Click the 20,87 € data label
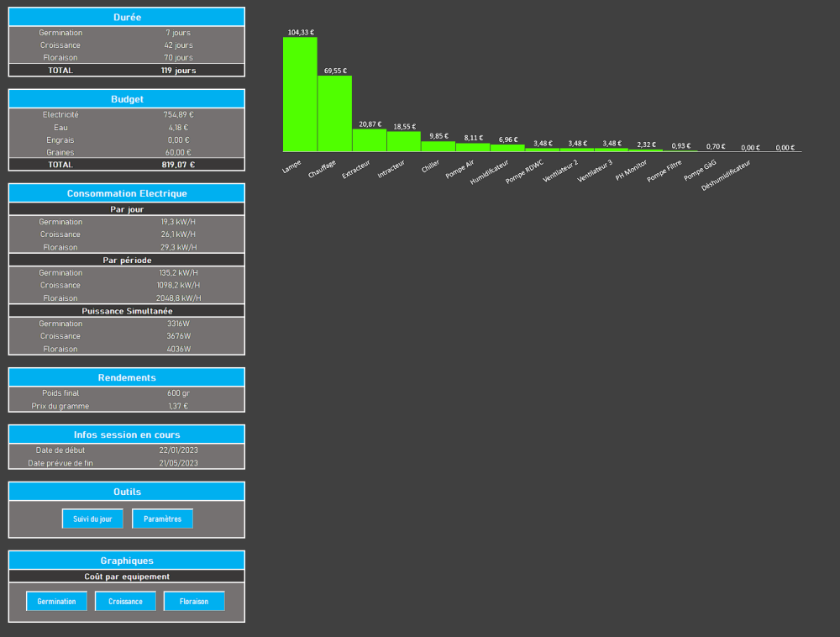The width and height of the screenshot is (840, 637). [370, 124]
